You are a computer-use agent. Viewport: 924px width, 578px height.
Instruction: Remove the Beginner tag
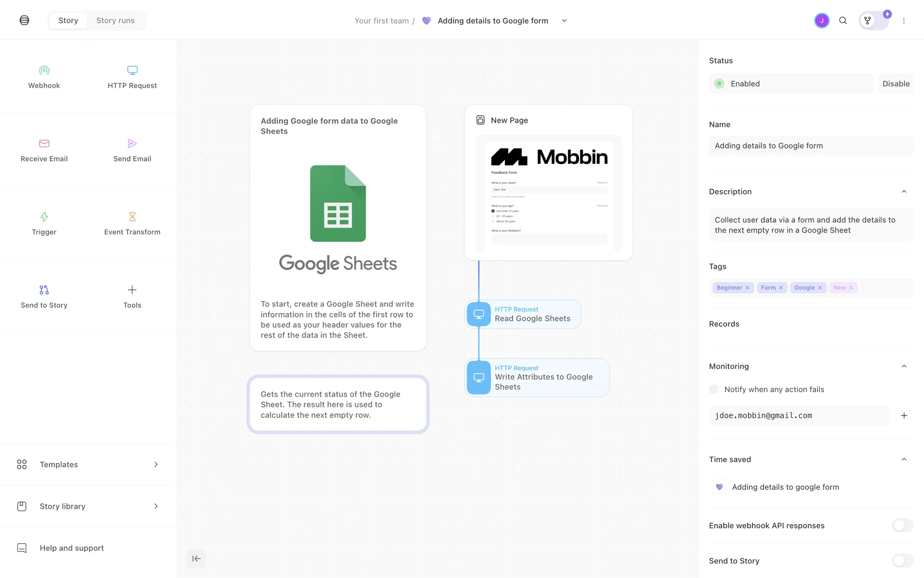(x=747, y=288)
